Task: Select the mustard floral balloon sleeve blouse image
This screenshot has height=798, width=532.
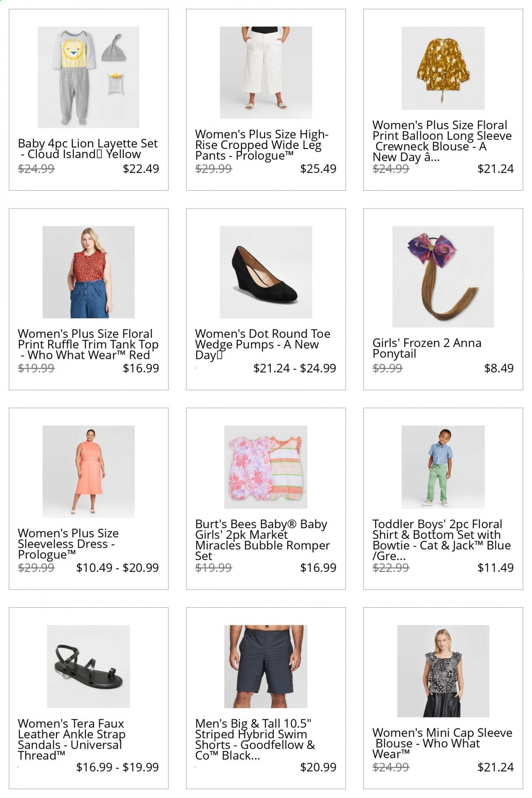Action: (x=443, y=68)
